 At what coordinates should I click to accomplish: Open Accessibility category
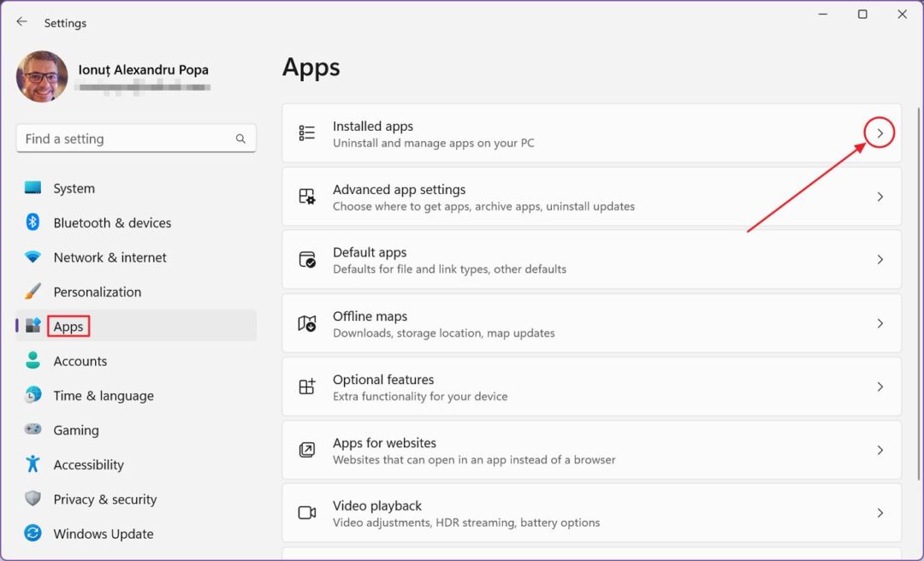click(136, 464)
